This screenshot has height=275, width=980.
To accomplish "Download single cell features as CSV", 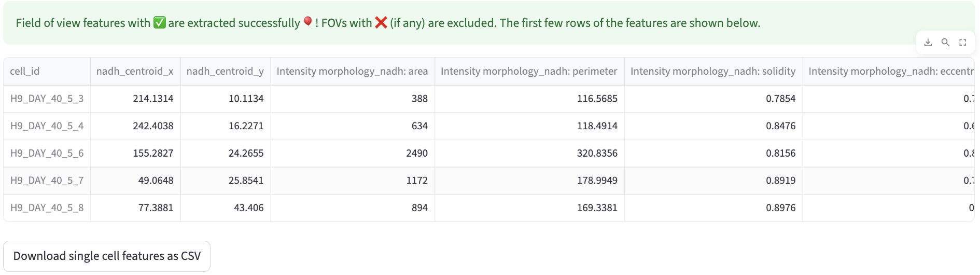I will click(x=107, y=256).
